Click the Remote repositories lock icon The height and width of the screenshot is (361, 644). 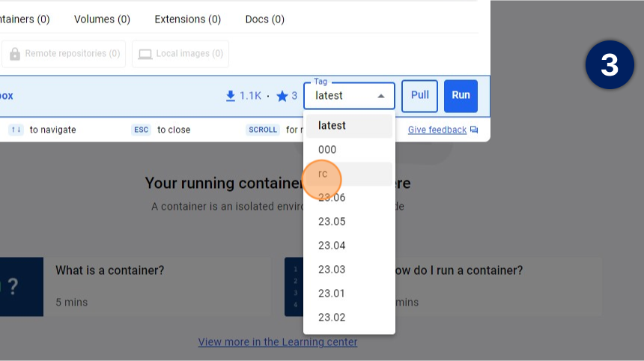coord(15,54)
